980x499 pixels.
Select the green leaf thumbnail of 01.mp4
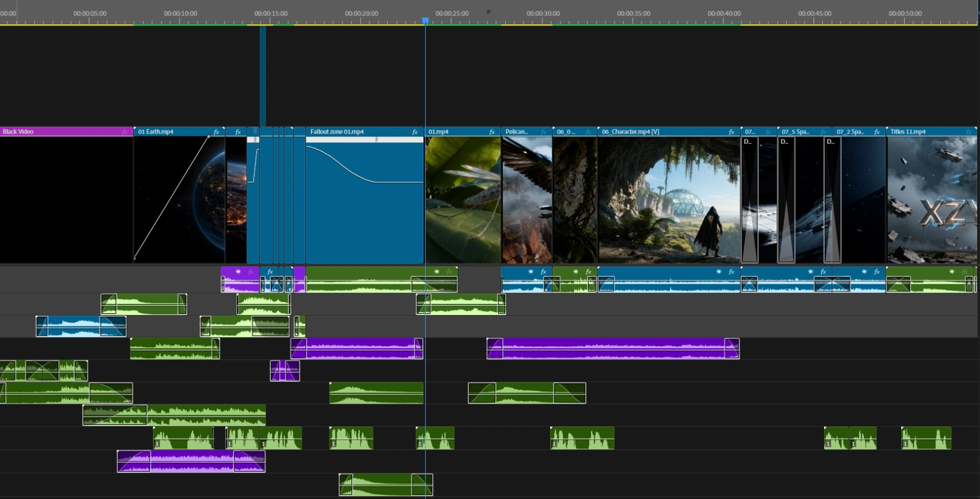click(463, 200)
